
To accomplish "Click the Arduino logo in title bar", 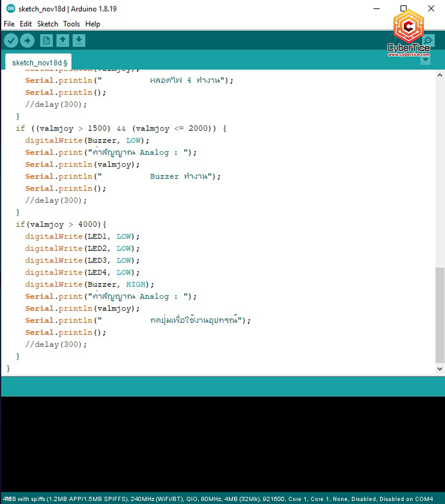I will [x=11, y=9].
